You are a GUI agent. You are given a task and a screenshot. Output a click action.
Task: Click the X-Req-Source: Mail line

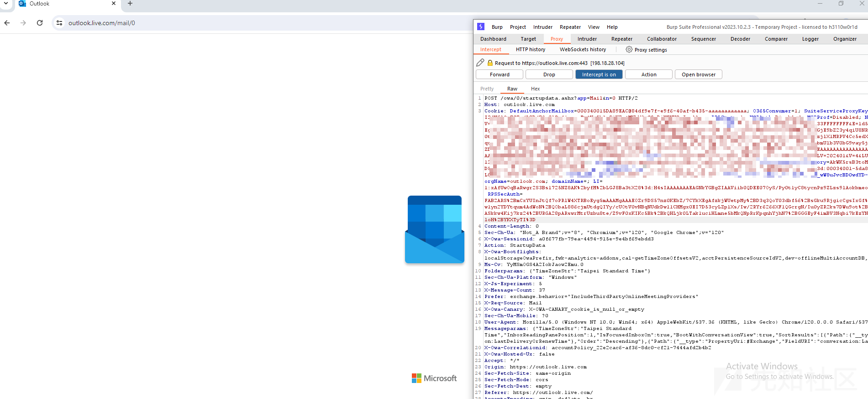(513, 303)
